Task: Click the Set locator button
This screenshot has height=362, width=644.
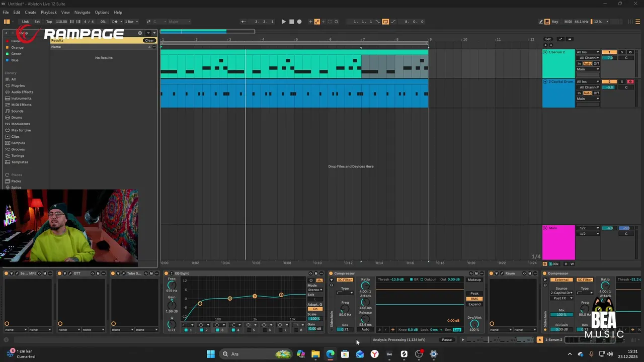Action: 548,39
